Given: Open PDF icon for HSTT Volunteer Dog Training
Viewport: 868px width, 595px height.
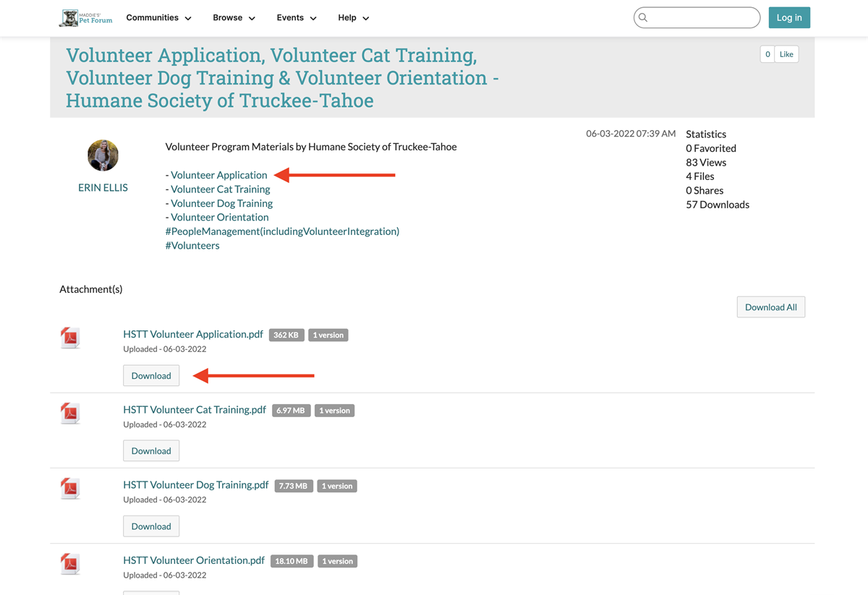Looking at the screenshot, I should [x=70, y=488].
